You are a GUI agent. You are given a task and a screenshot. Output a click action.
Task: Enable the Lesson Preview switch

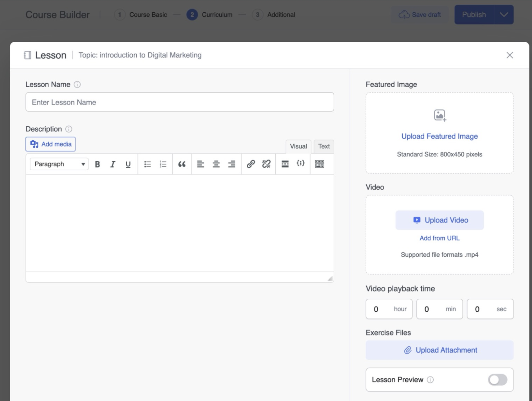497,380
